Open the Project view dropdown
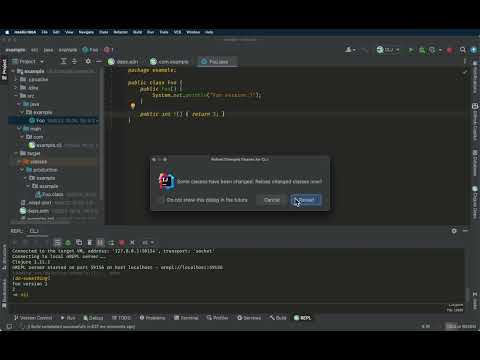Screen dimensions: 480x360 tap(28, 61)
